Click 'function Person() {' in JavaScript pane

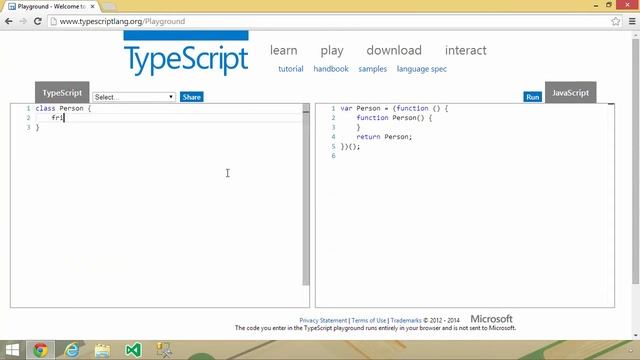coord(394,118)
